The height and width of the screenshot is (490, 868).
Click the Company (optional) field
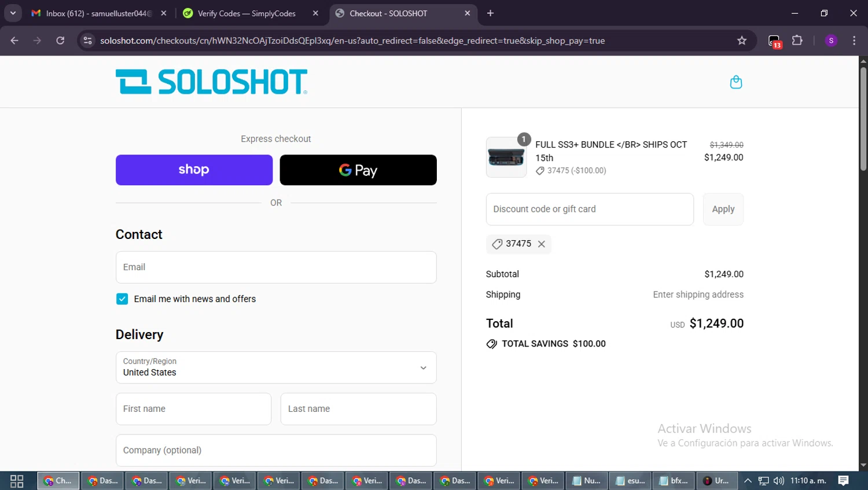[276, 450]
